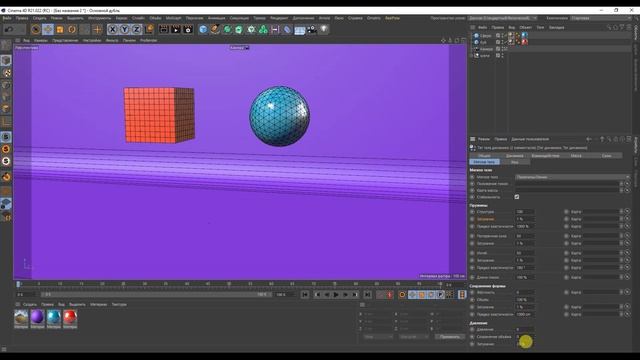Toggle the X axis lock
Screen dimensions: 640x360
coord(113,29)
